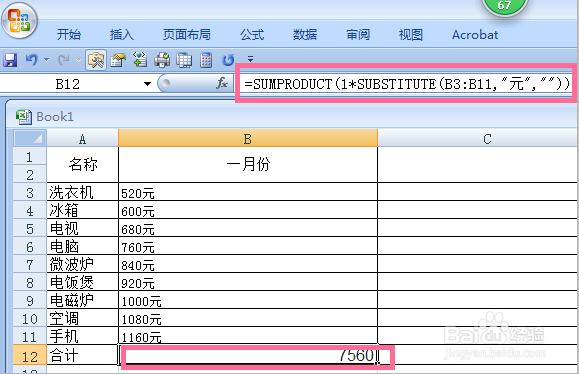Click cell containing 手机
Viewport: 579px width, 374px height.
[x=83, y=336]
